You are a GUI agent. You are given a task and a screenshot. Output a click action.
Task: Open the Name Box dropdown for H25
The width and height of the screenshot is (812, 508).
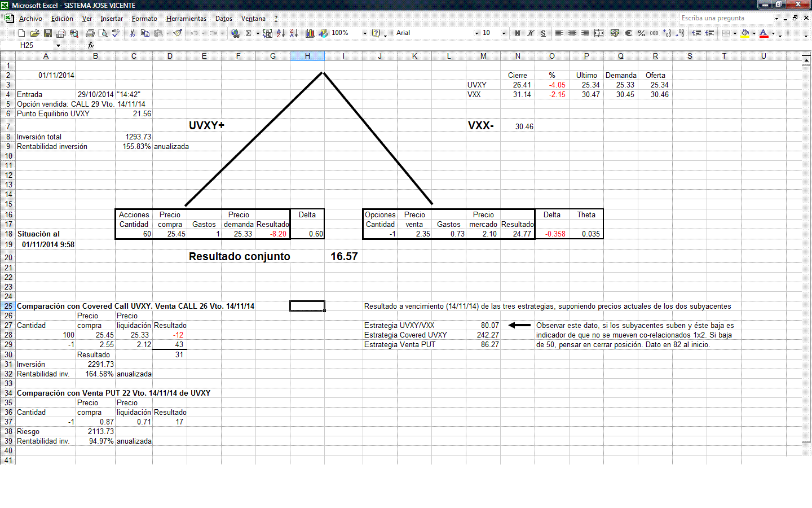click(58, 46)
